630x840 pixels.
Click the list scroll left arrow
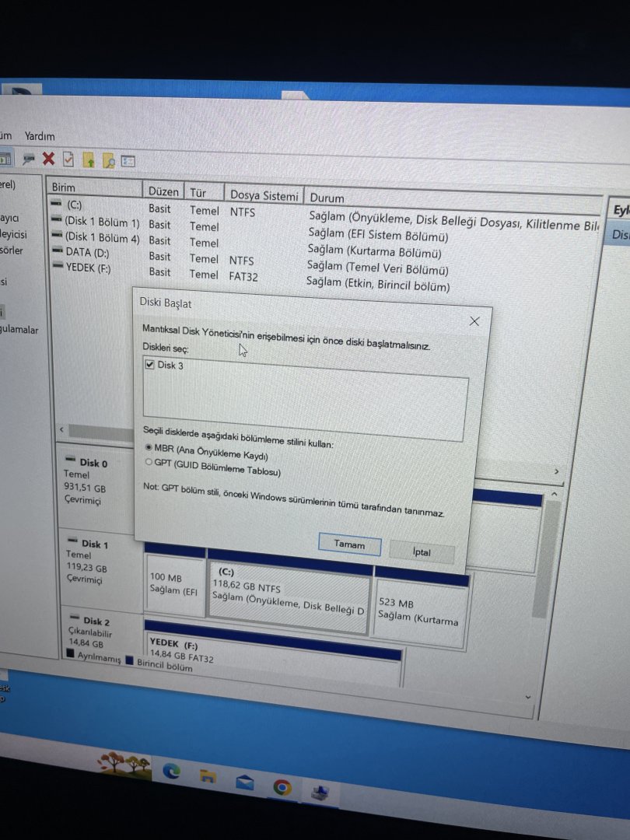point(61,429)
